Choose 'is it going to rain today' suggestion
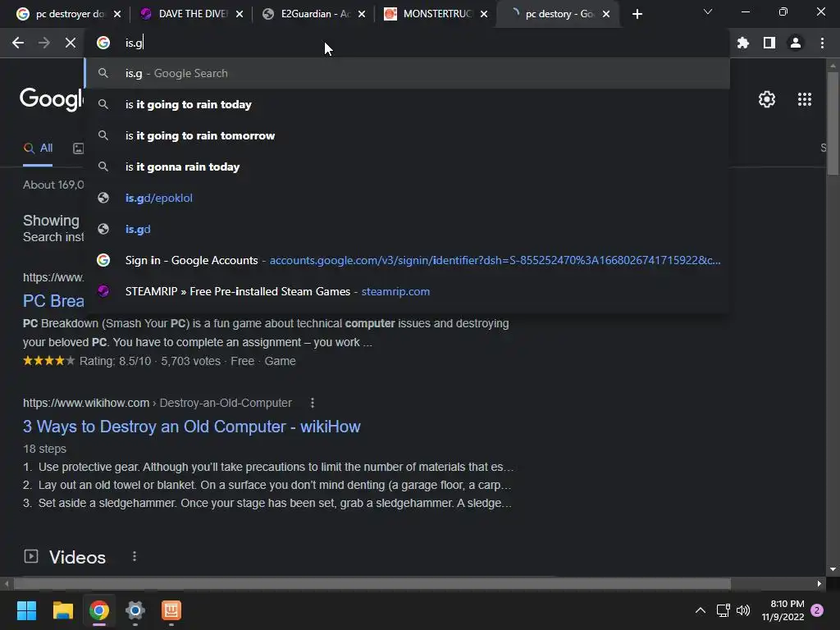 (x=407, y=104)
